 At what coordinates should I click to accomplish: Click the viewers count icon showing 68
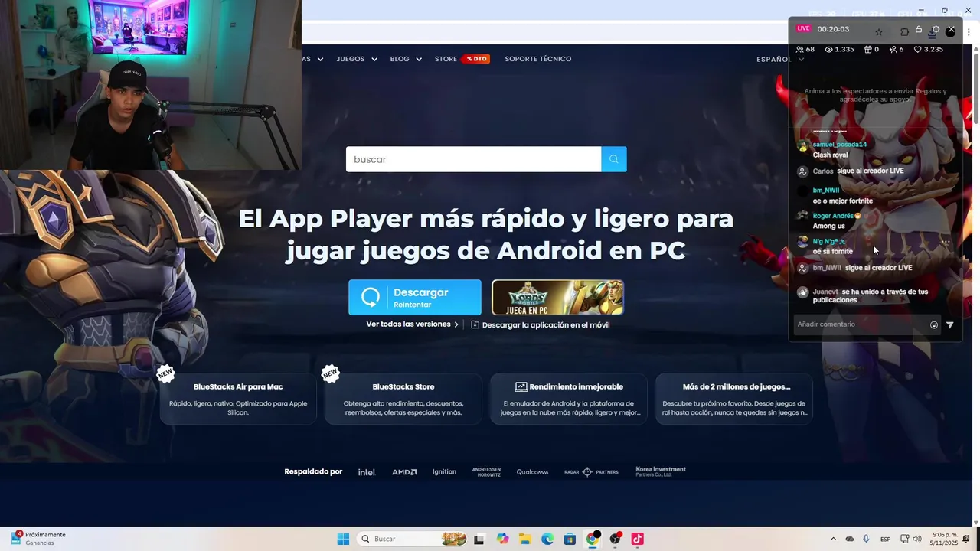[x=800, y=50]
